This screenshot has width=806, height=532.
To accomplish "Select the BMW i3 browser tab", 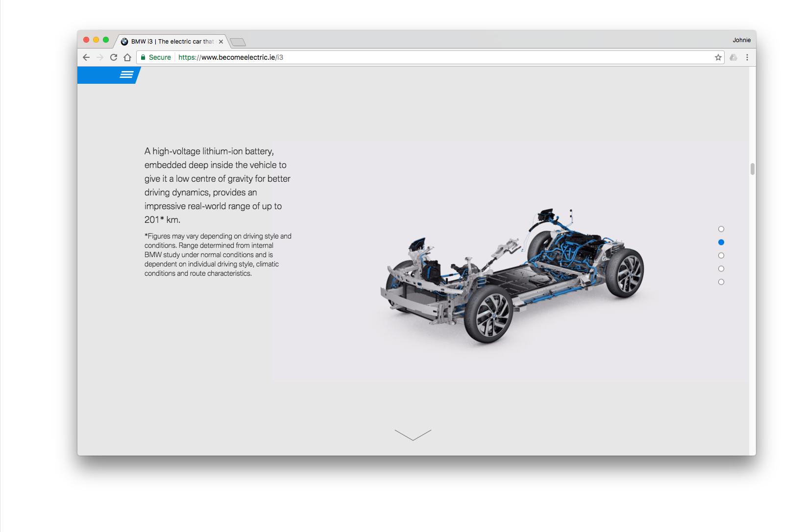I will (x=171, y=42).
